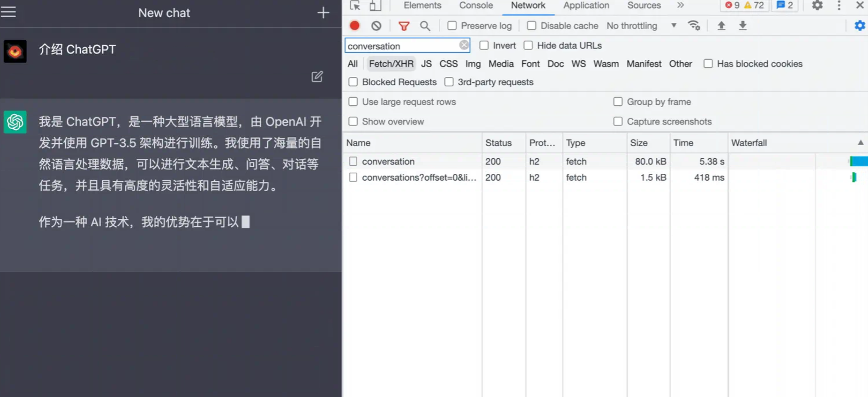Filter requests by WS

pyautogui.click(x=578, y=64)
